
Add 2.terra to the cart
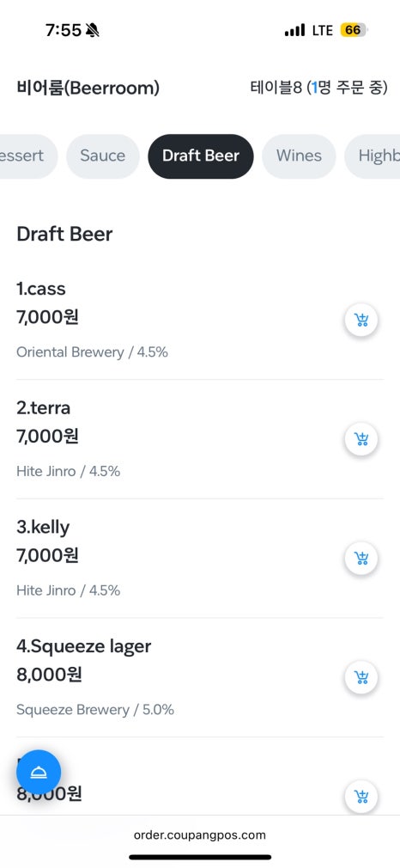click(x=361, y=439)
